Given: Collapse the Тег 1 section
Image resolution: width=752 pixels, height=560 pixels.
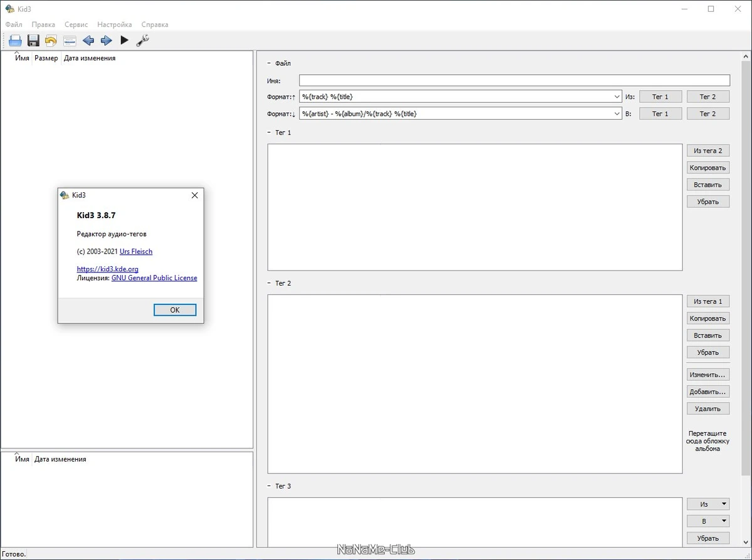Looking at the screenshot, I should tap(269, 133).
